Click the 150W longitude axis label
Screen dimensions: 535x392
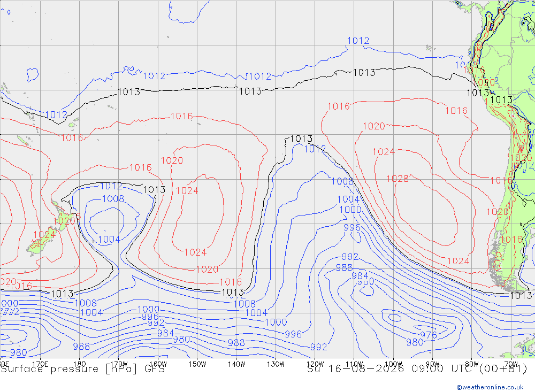pos(197,364)
